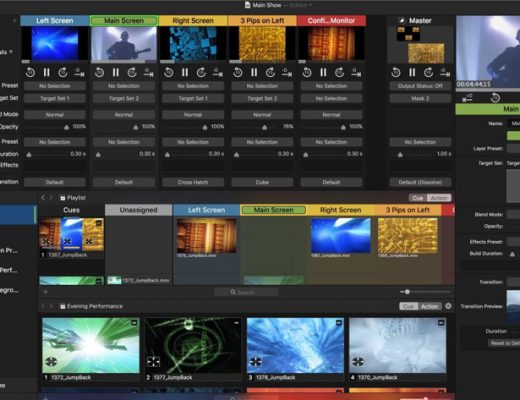Close the Evening Performance panel
The image size is (520, 400).
coord(448,306)
